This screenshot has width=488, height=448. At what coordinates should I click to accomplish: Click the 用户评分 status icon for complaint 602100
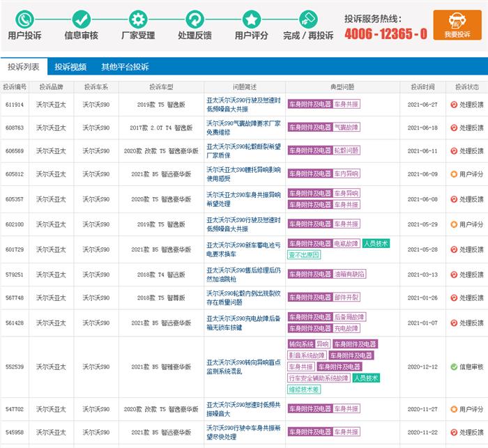pyautogui.click(x=454, y=224)
